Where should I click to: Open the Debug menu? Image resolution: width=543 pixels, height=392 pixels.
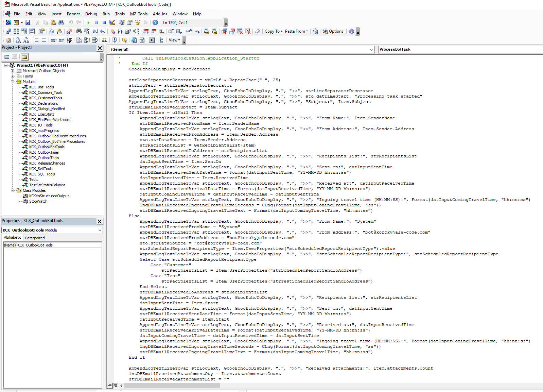(x=91, y=14)
